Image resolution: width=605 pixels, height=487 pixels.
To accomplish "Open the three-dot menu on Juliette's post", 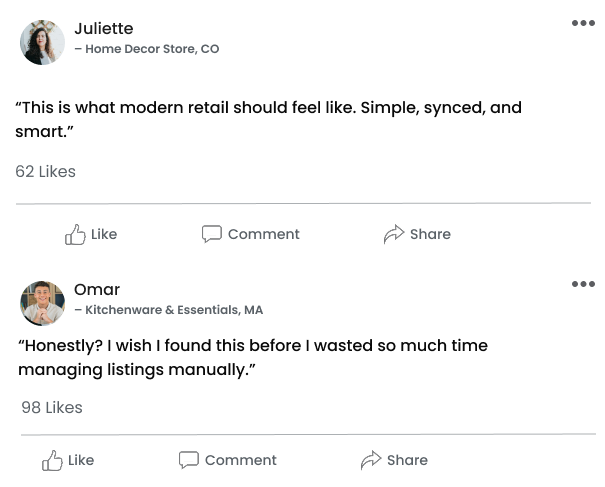I will pyautogui.click(x=583, y=23).
